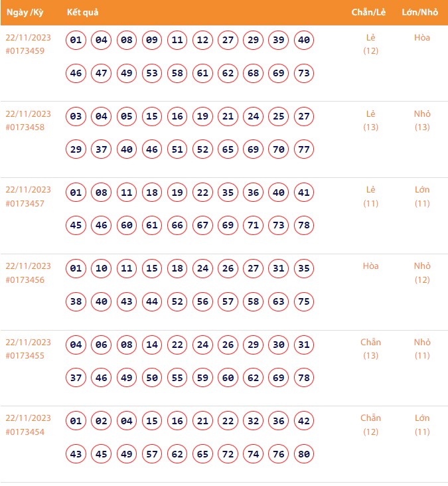The width and height of the screenshot is (448, 486).
Task: Click "Hòa" Chẵn/Lẻ result for draw #0173456
Action: point(371,266)
